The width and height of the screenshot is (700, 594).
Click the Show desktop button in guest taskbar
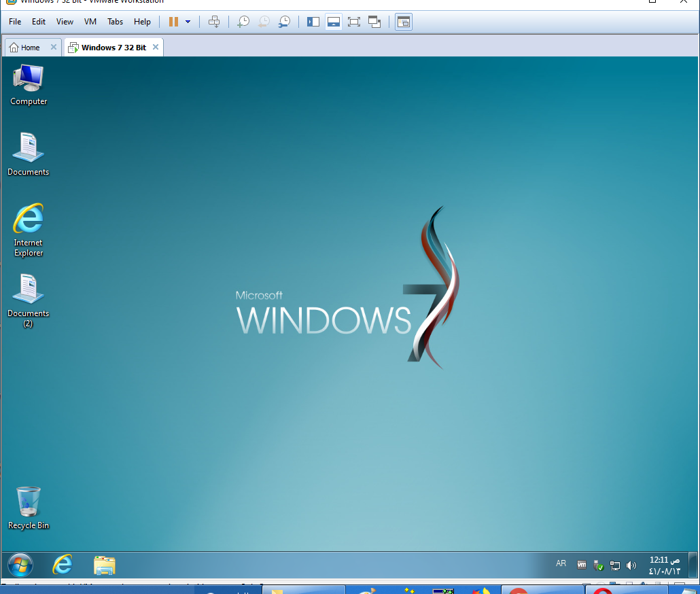point(693,565)
